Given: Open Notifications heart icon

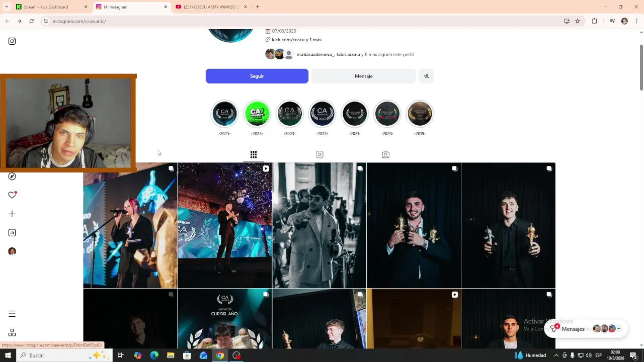Looking at the screenshot, I should pyautogui.click(x=12, y=195).
